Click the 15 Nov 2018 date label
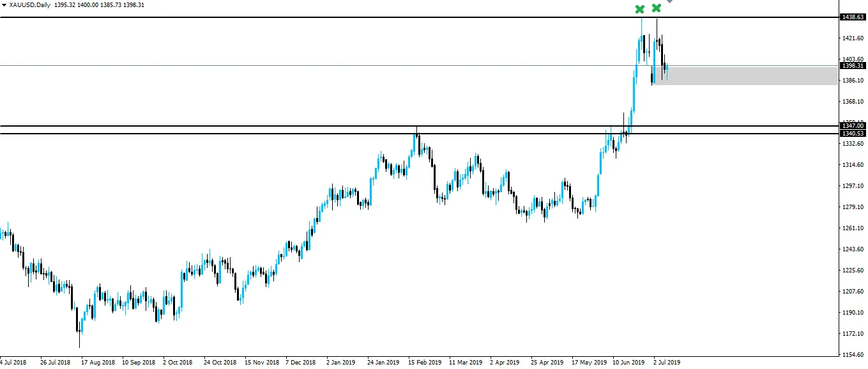 tap(262, 362)
